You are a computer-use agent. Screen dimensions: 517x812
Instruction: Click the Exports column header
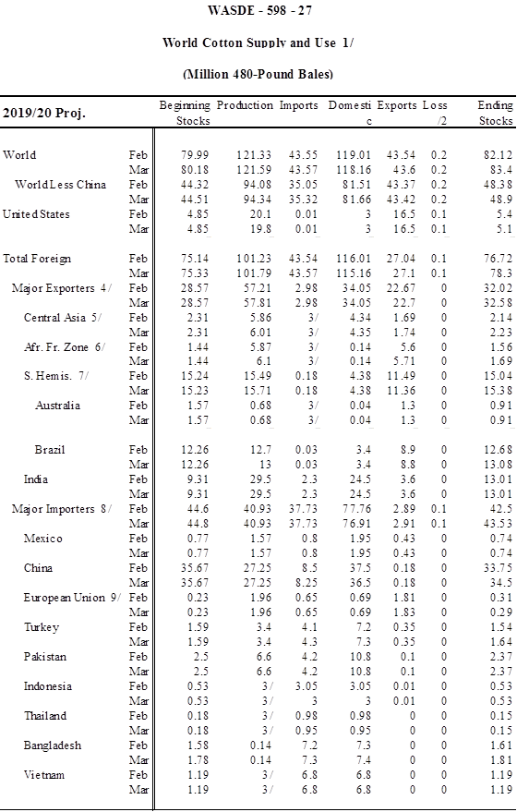click(396, 105)
